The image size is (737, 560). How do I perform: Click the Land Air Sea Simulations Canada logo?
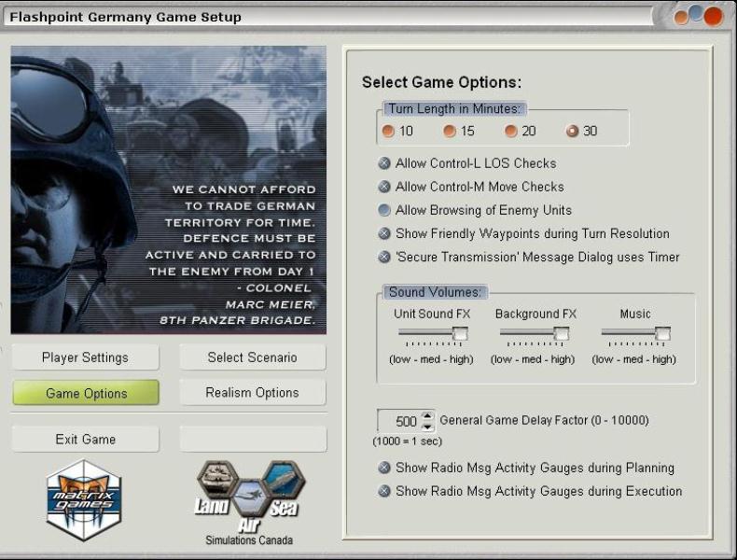click(x=249, y=500)
